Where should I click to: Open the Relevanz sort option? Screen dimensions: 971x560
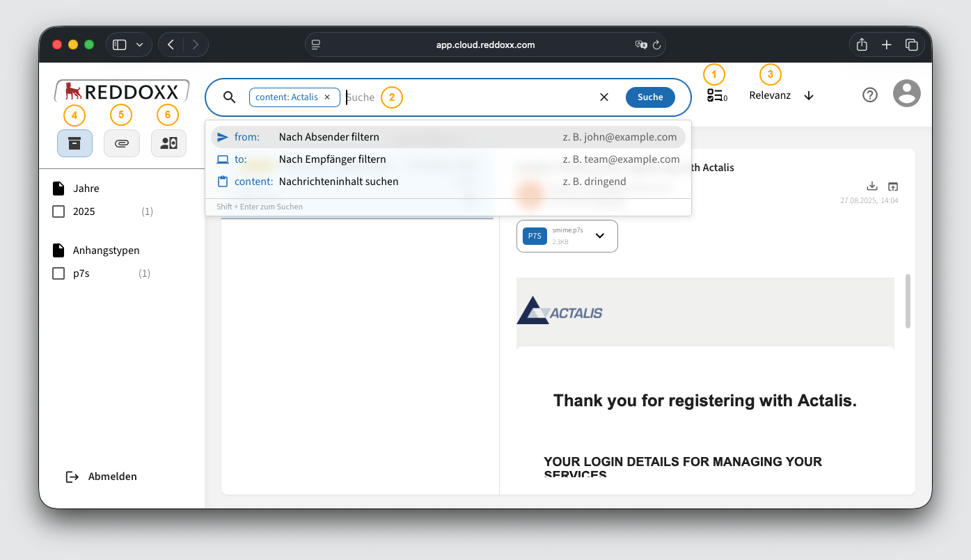point(770,96)
